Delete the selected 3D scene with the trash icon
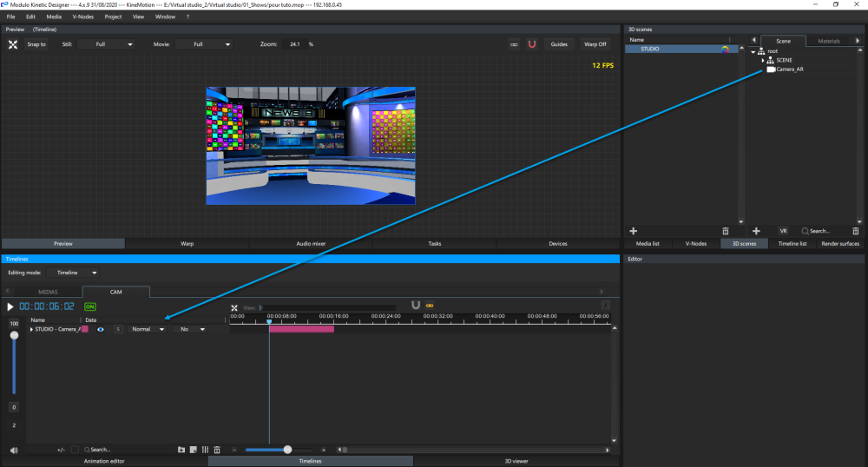This screenshot has height=467, width=868. point(726,231)
